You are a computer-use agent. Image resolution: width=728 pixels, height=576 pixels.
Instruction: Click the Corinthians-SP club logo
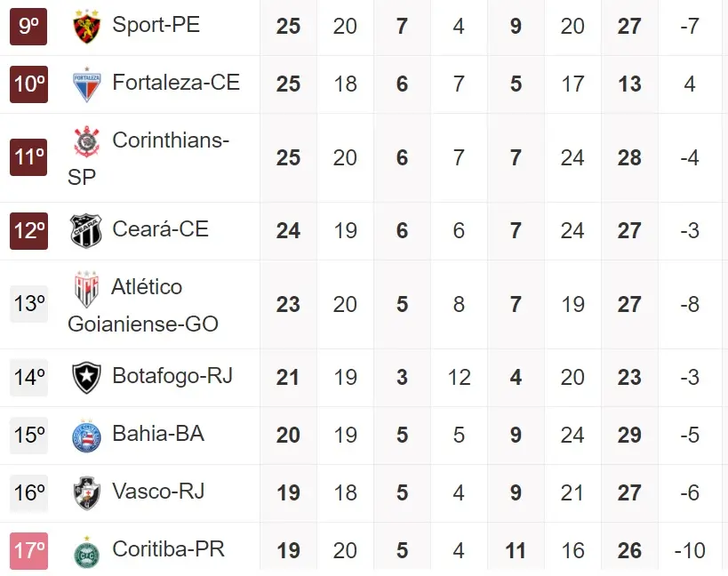point(86,142)
